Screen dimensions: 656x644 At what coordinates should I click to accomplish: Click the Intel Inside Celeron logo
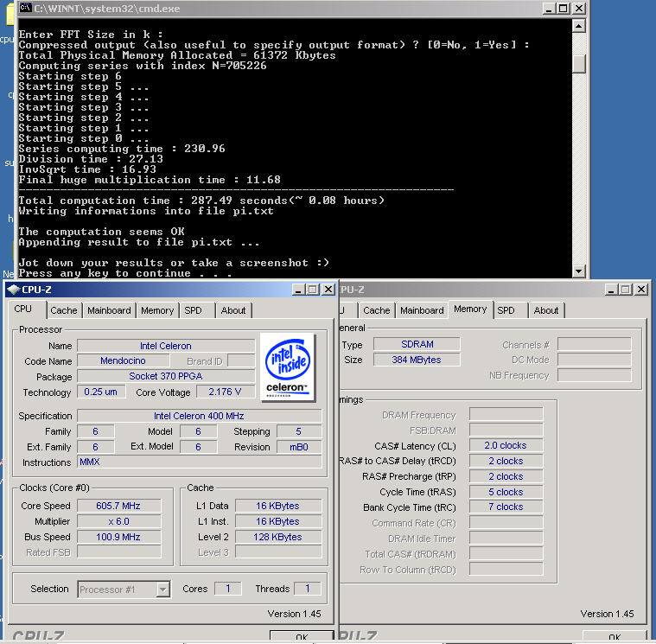[x=288, y=367]
